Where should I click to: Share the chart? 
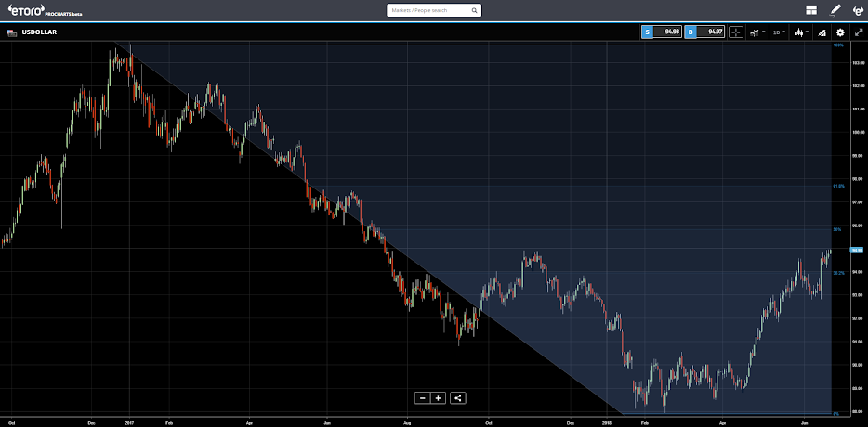pyautogui.click(x=458, y=397)
